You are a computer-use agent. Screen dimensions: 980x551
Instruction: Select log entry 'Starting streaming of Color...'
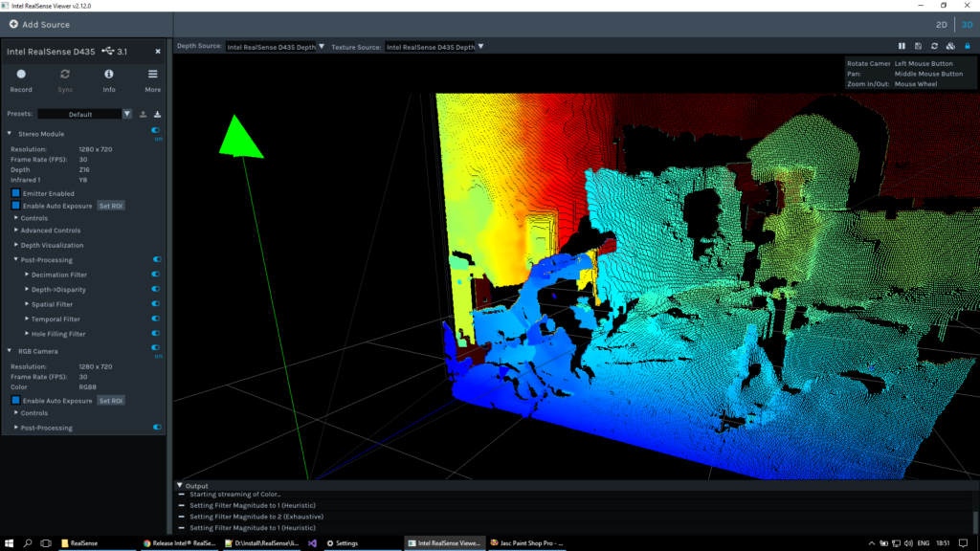235,495
